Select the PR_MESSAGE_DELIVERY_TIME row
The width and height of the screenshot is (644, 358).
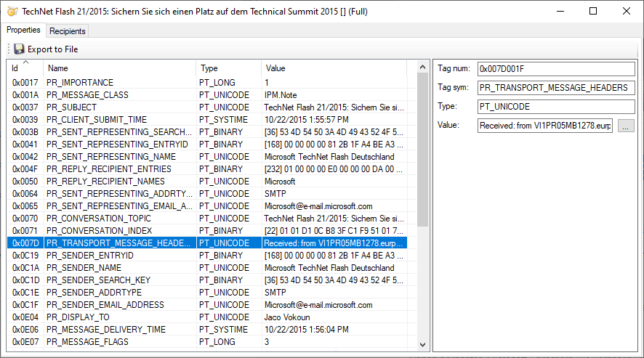point(207,329)
